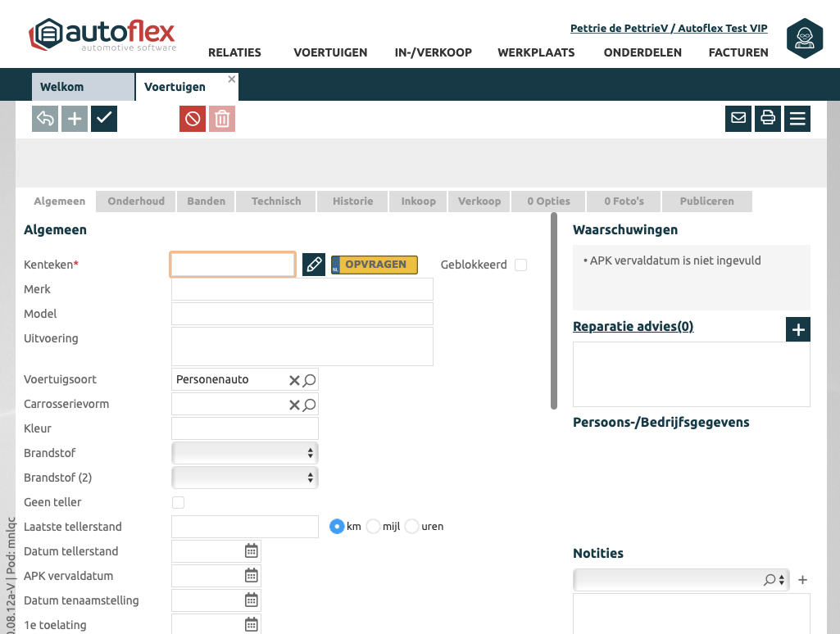Add a Reparatie advies with plus icon

click(798, 330)
